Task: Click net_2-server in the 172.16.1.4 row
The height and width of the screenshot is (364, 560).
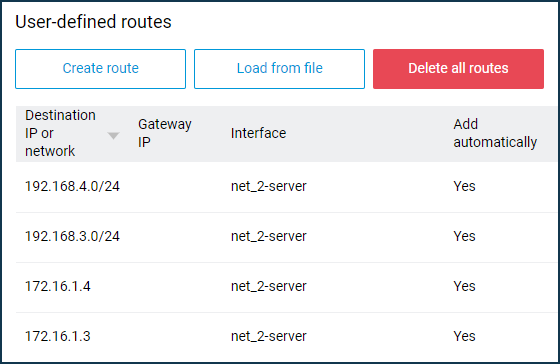Action: point(269,286)
